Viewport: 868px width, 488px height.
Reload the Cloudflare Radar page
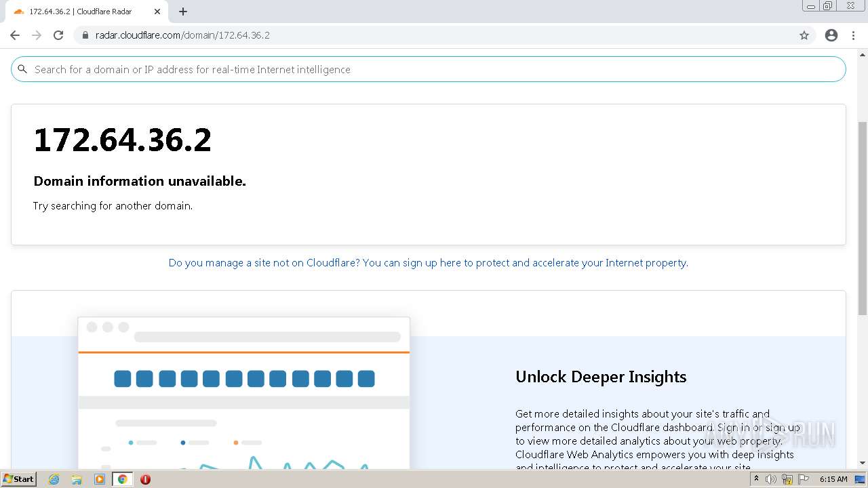(x=58, y=35)
